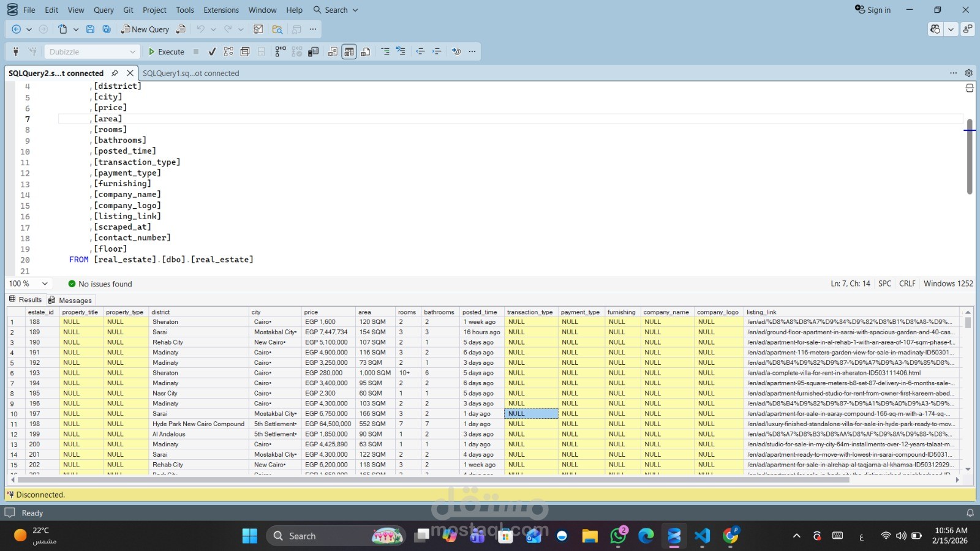Click the listing_link column header
Screen dimensions: 980x551
851,312
